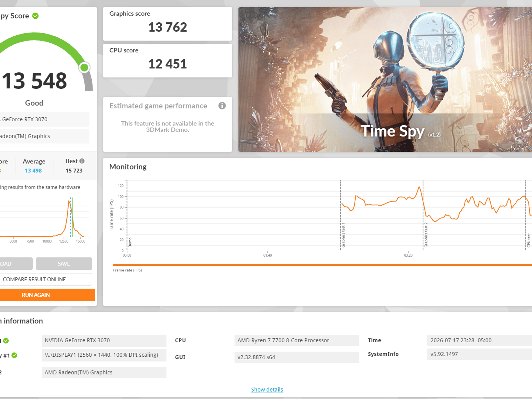This screenshot has width=532, height=399.
Task: Click the Graphics score value 13 762
Action: 168,27
